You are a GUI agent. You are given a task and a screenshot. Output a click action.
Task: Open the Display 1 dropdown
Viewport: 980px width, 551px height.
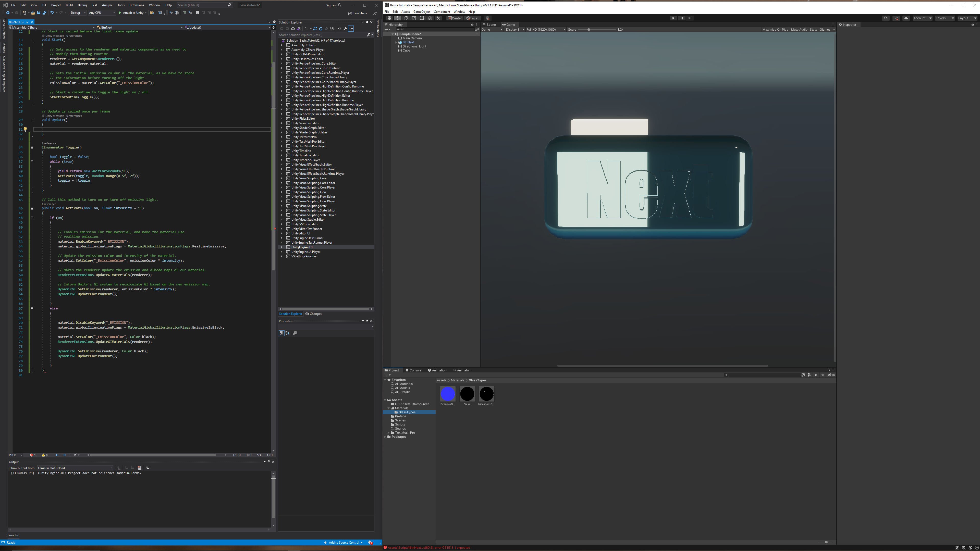515,30
